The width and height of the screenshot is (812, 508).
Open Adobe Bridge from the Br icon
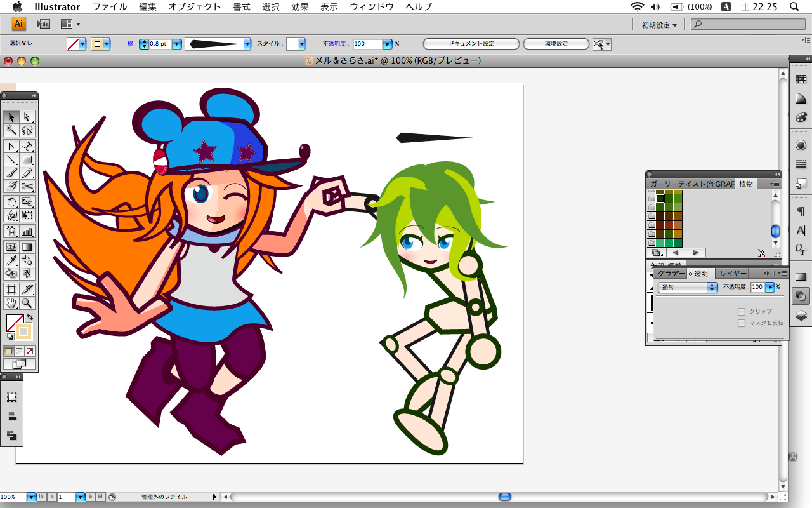(43, 24)
